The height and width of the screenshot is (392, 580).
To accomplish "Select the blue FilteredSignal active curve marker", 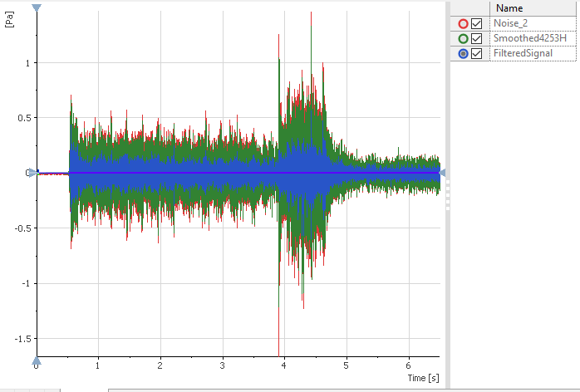I will point(463,53).
